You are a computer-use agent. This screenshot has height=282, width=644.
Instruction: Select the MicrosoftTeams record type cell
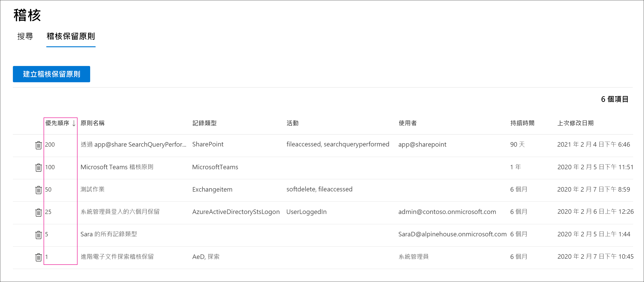[x=215, y=167]
